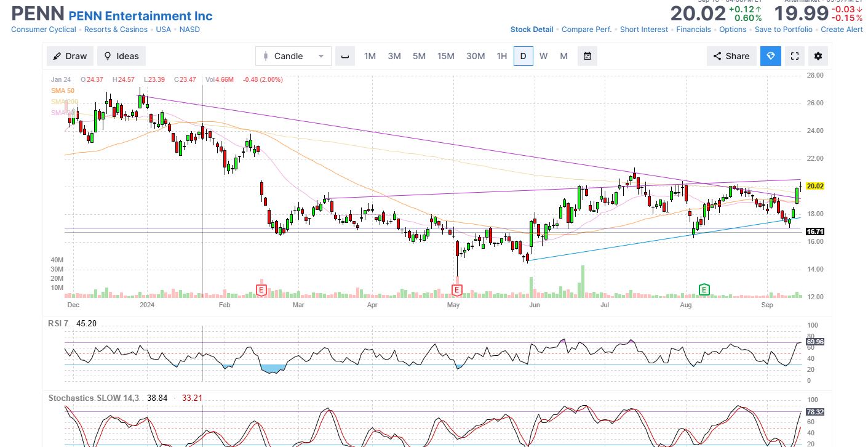Open the date range calendar icon

587,56
